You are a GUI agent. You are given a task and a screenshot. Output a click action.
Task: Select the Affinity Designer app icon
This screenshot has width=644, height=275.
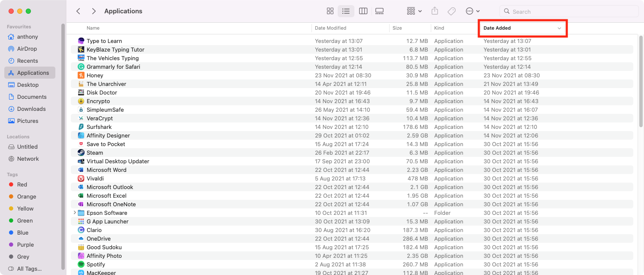click(81, 135)
